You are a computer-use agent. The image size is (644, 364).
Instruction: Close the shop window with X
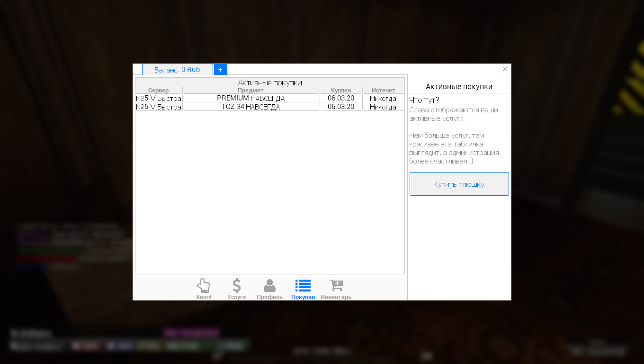coord(505,69)
